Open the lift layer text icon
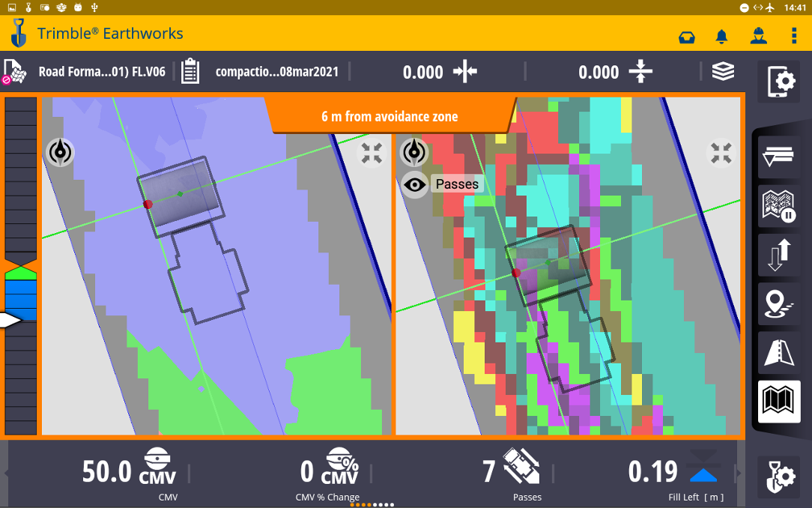812x508 pixels. coord(778,156)
